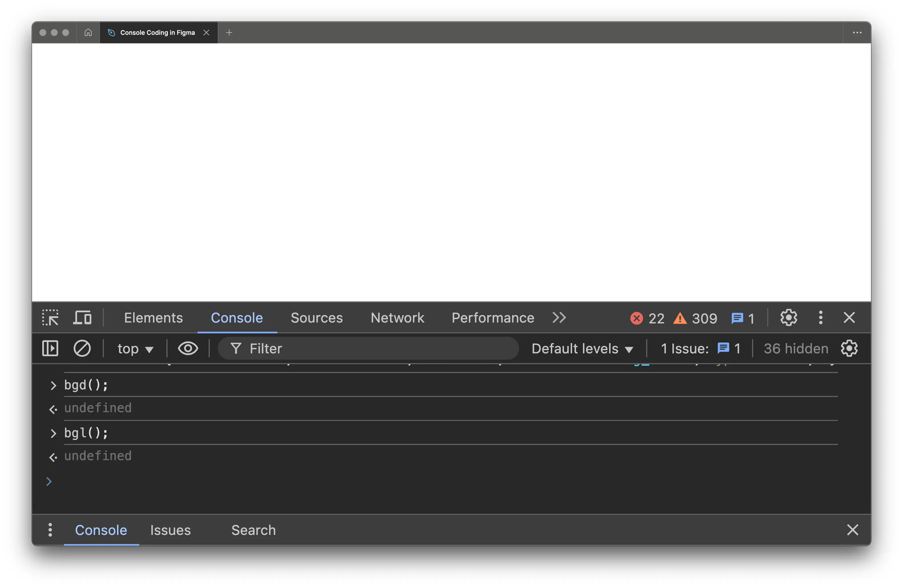Viewport: 903px width, 588px height.
Task: Open the home tab icon
Action: coord(88,33)
